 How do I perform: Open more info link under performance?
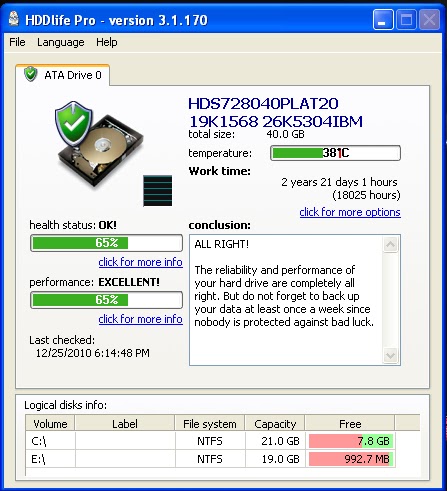coord(140,319)
